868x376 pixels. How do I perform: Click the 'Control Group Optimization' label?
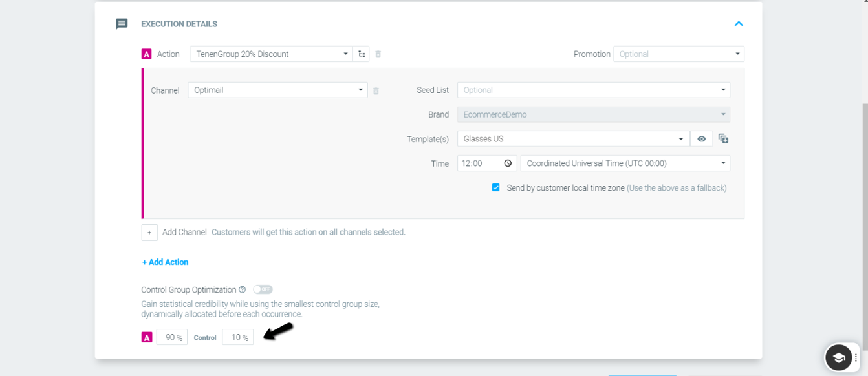pos(189,289)
